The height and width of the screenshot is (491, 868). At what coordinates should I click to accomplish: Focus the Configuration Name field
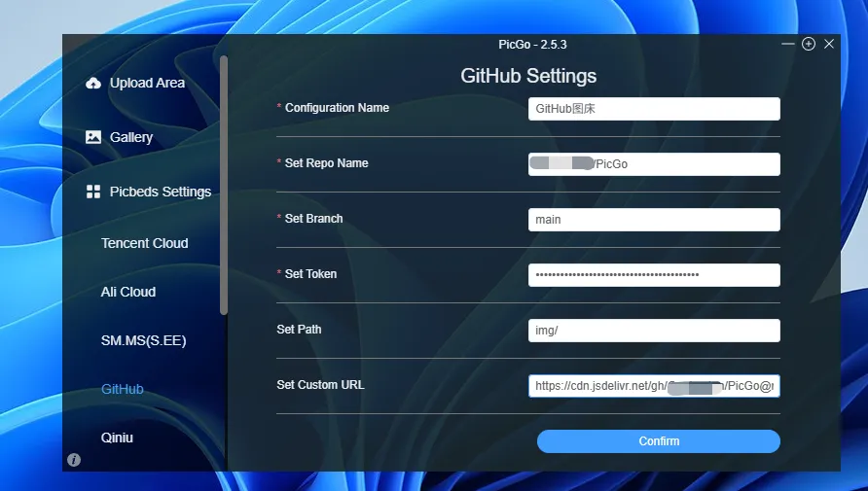coord(654,109)
